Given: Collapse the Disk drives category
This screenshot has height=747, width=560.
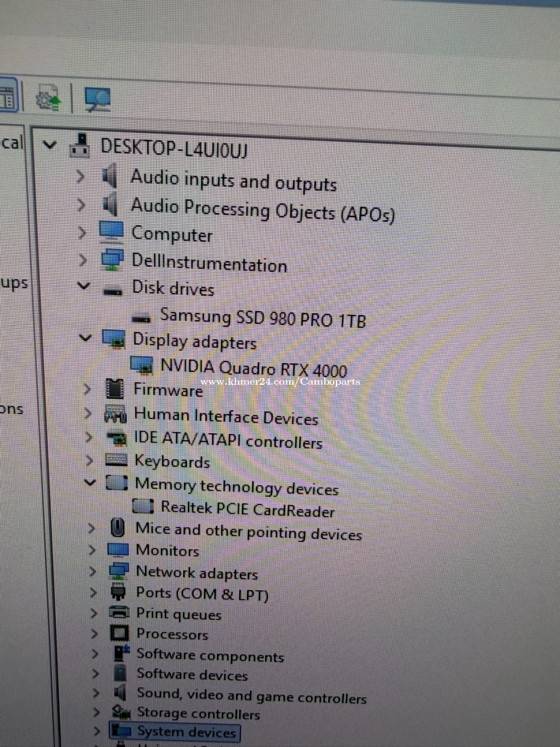Looking at the screenshot, I should click(84, 286).
